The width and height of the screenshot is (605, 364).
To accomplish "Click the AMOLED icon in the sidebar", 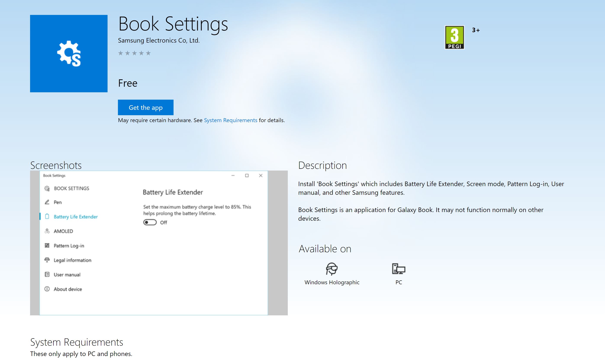I will [47, 231].
